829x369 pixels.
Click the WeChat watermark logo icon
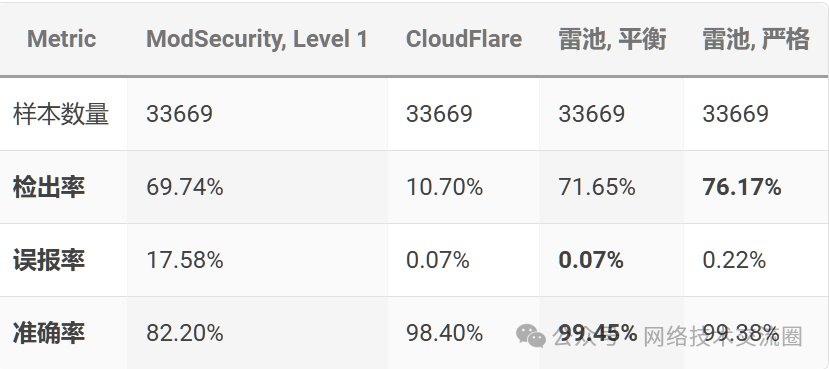tap(531, 336)
